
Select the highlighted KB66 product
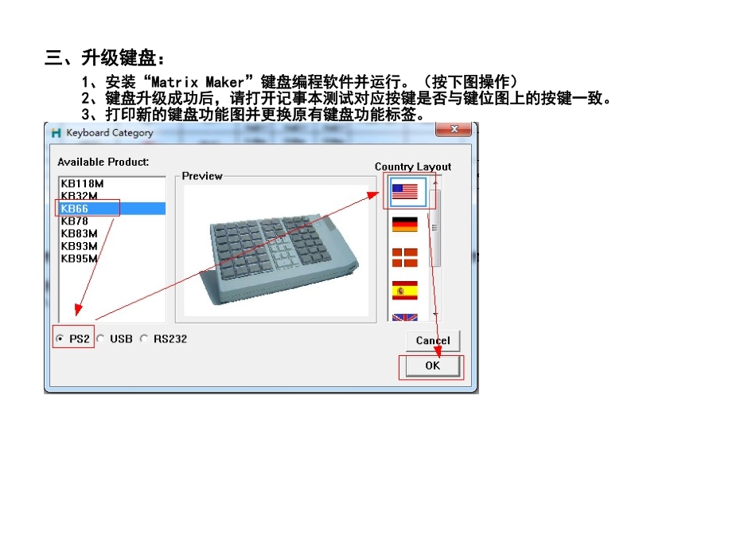112,209
